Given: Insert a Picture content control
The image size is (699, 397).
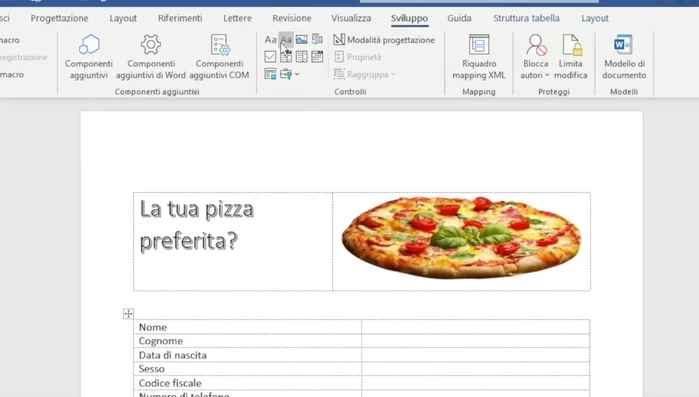Looking at the screenshot, I should click(x=301, y=40).
